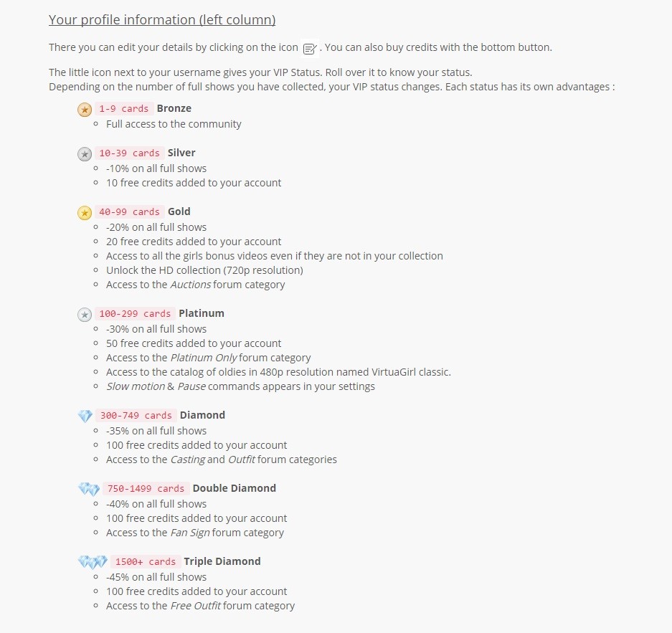Click the Platinum star medal icon
The height and width of the screenshot is (633, 672).
coord(85,314)
